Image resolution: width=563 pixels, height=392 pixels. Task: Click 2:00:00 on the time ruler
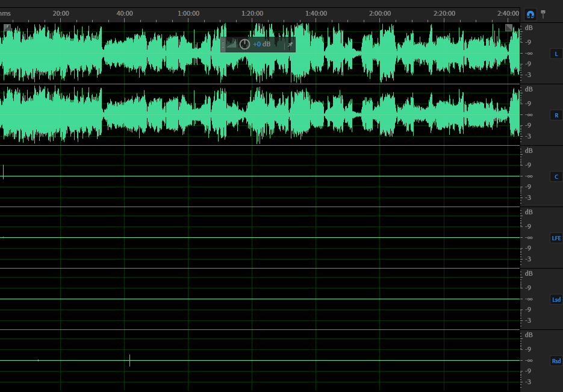coord(380,13)
